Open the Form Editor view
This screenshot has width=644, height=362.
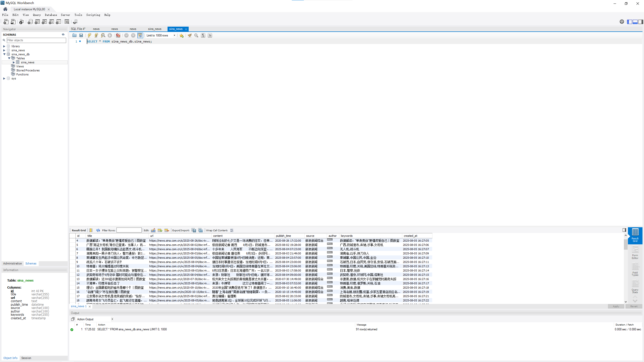[x=635, y=253]
